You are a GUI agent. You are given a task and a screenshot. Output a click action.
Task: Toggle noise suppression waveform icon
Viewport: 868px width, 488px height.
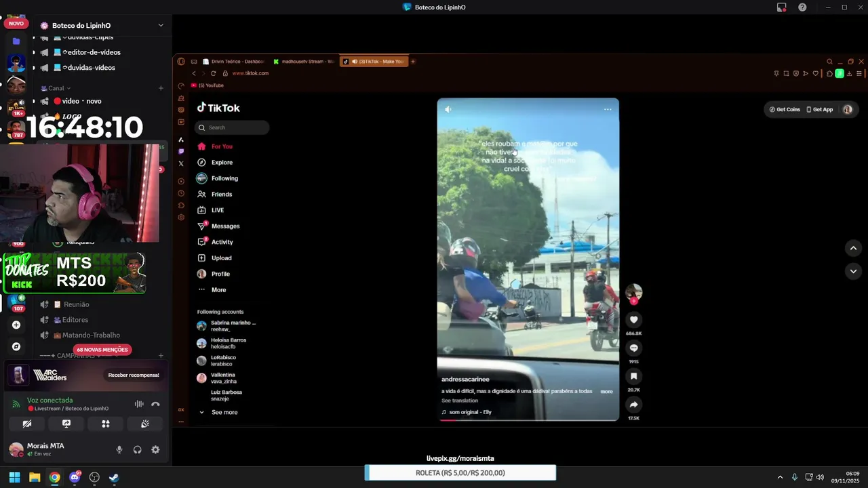139,404
